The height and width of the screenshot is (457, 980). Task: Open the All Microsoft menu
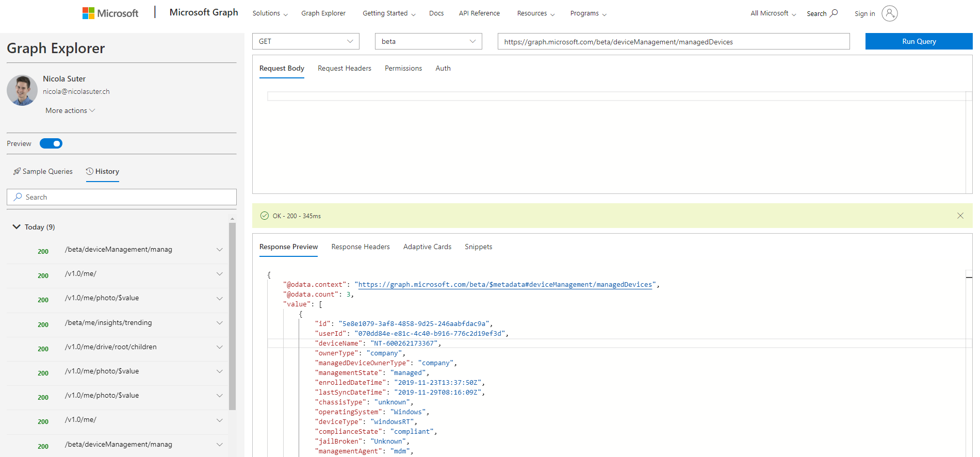pyautogui.click(x=773, y=13)
